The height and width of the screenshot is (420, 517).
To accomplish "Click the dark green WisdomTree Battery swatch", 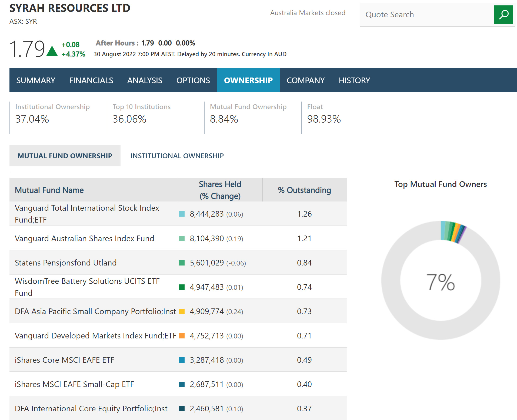I will click(182, 287).
